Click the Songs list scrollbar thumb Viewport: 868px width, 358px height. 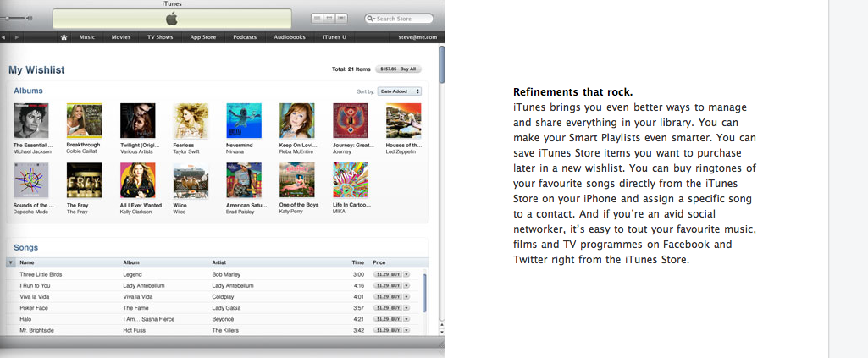coord(425,294)
